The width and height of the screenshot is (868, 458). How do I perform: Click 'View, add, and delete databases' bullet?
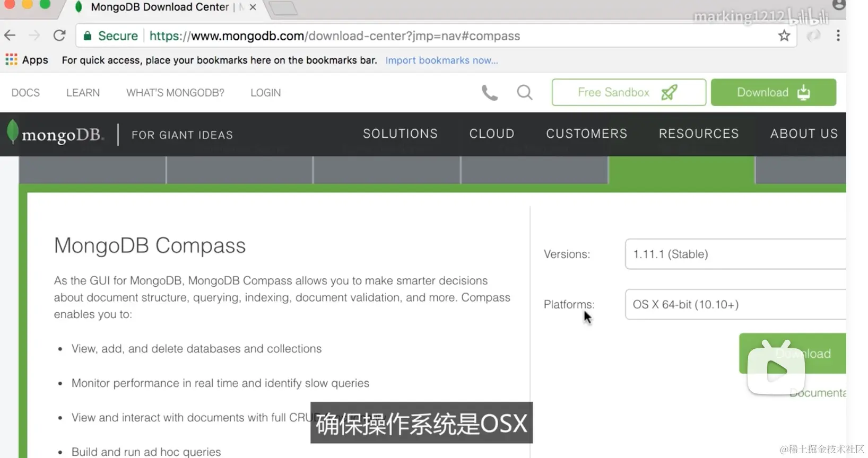coord(197,349)
